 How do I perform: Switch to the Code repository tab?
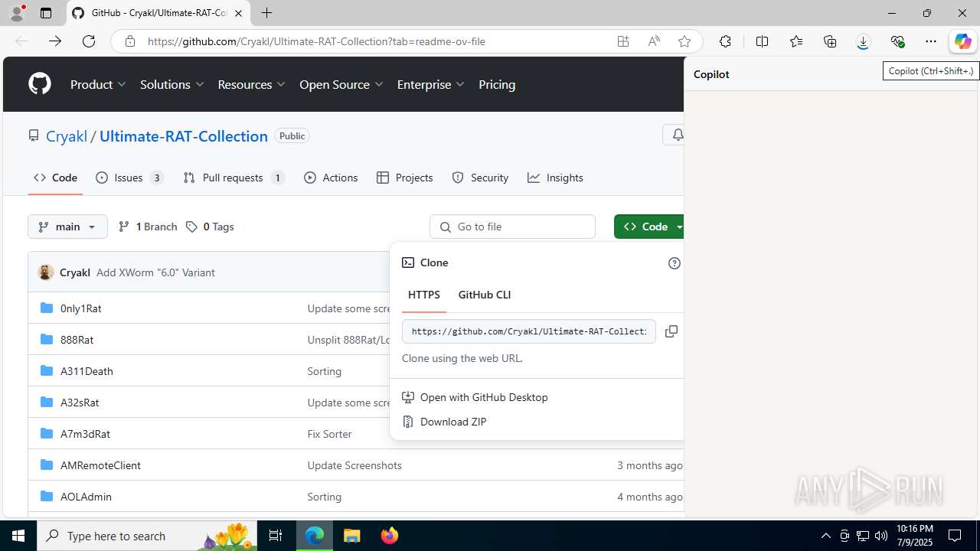pos(55,178)
